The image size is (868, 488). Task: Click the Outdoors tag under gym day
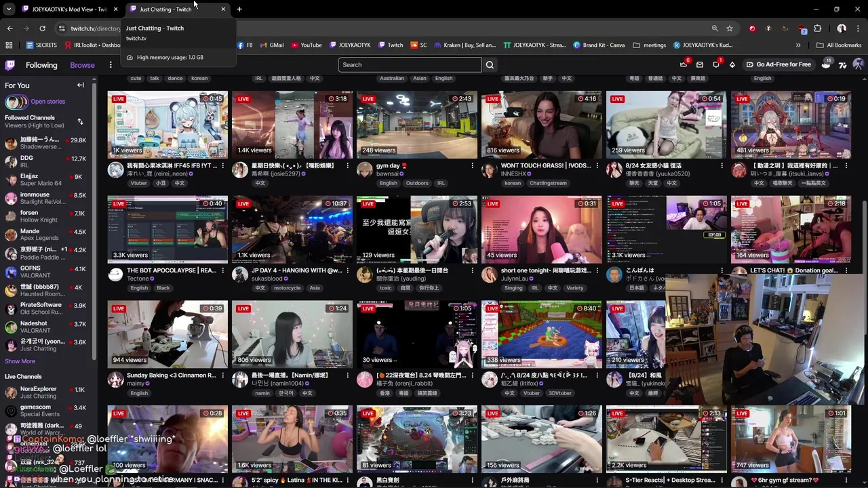point(417,183)
